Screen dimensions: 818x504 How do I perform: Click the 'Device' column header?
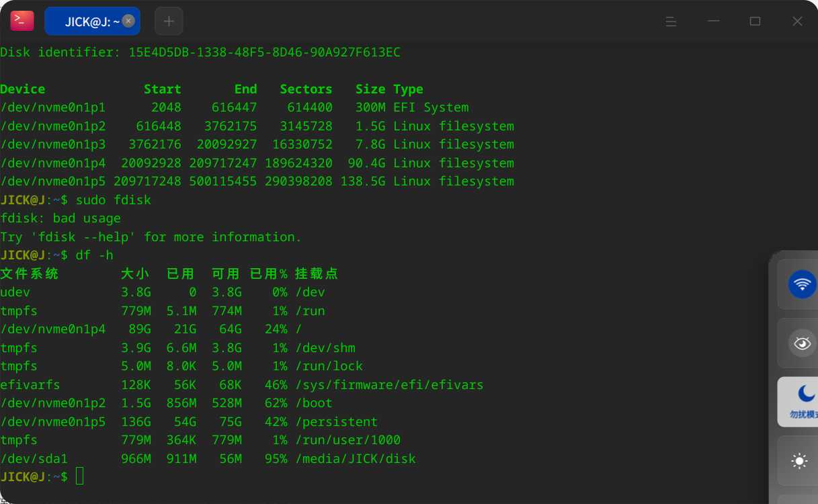(23, 89)
